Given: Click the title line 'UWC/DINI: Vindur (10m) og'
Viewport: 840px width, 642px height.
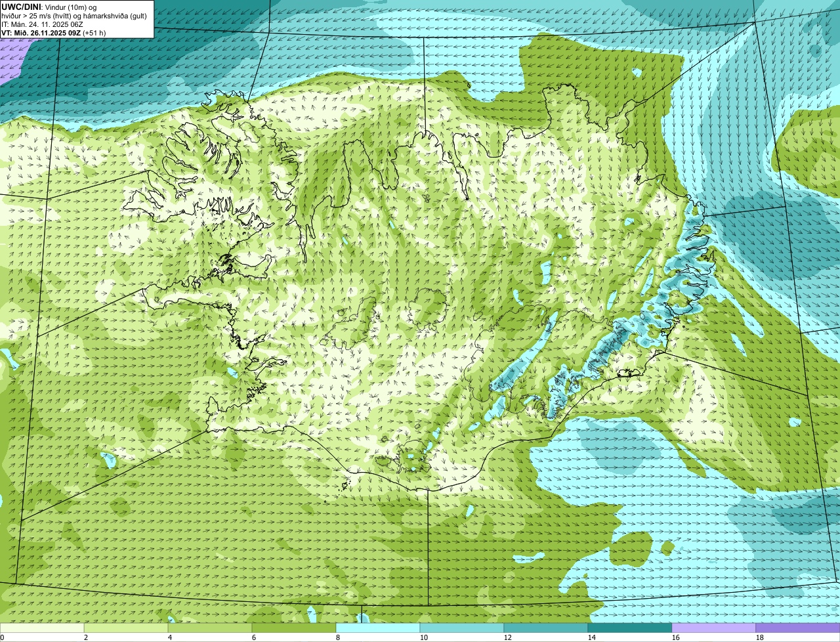Looking at the screenshot, I should (49, 7).
